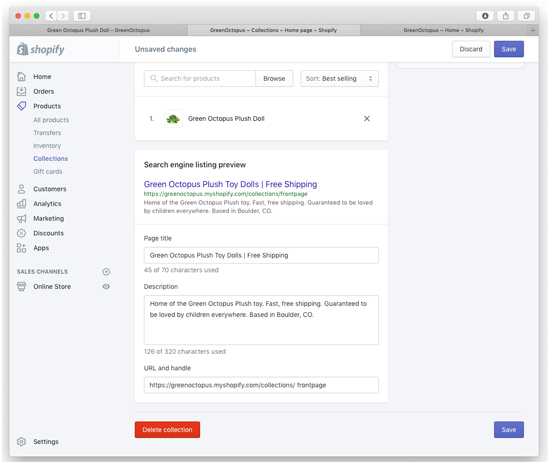Click the Delete collection button
Image resolution: width=550 pixels, height=464 pixels.
click(x=167, y=430)
